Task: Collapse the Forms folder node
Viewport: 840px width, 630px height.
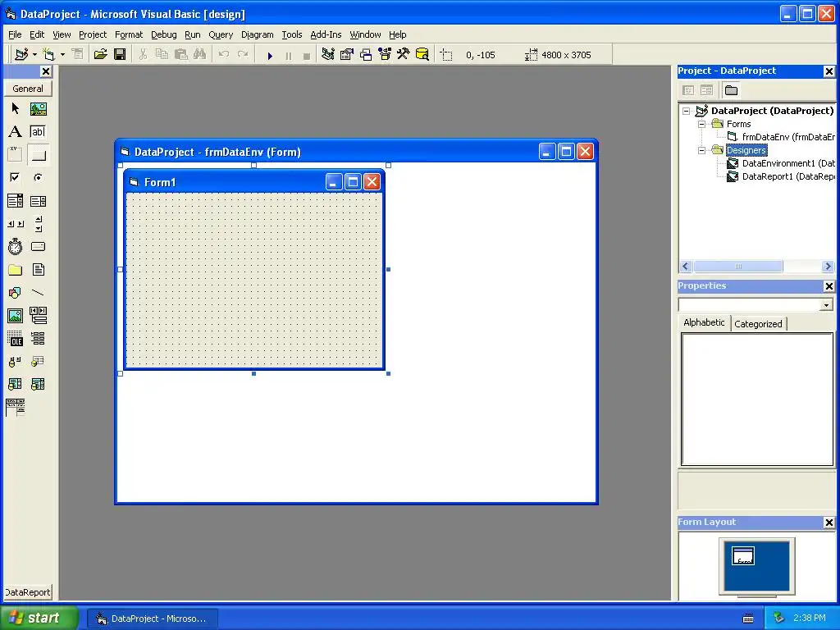Action: pyautogui.click(x=701, y=124)
